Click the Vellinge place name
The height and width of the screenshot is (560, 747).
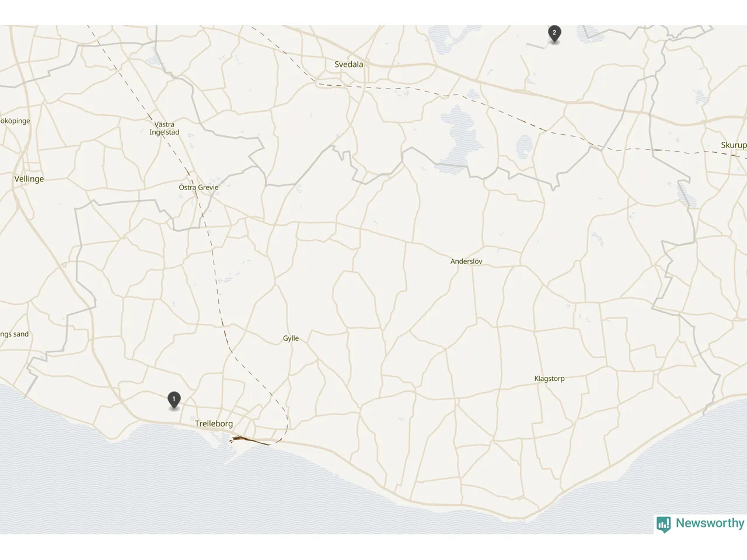pos(29,179)
